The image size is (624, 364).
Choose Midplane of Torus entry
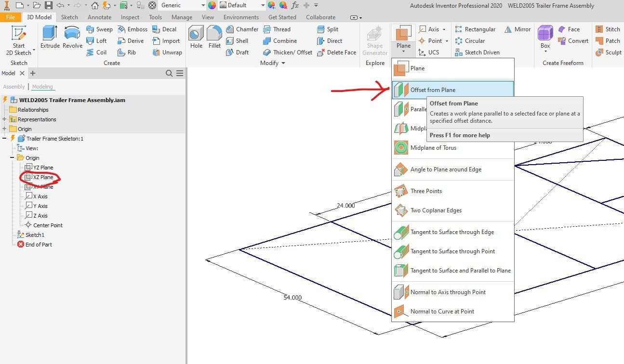click(453, 148)
